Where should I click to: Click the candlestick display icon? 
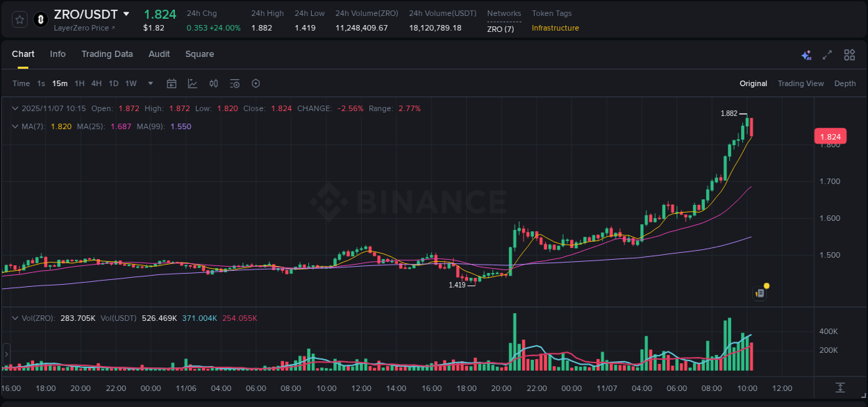213,83
